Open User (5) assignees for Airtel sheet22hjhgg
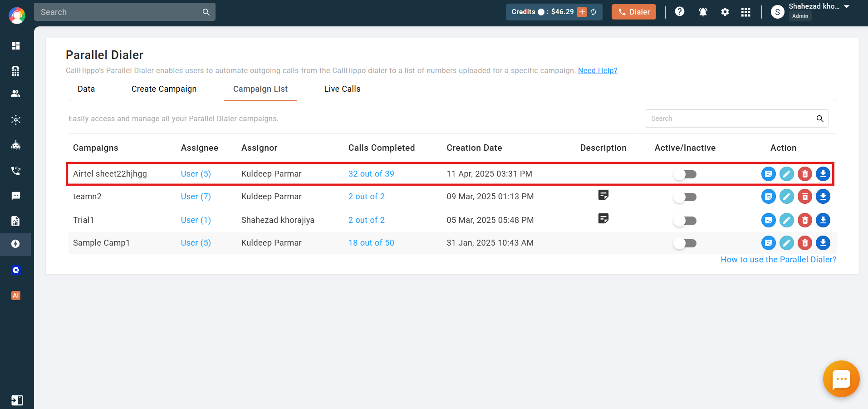This screenshot has width=868, height=409. [x=196, y=174]
